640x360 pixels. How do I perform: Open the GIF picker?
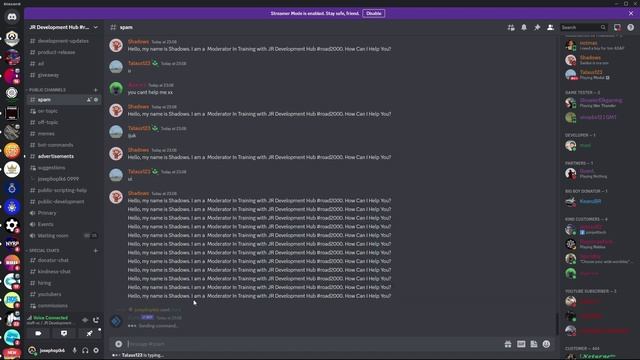click(x=521, y=344)
